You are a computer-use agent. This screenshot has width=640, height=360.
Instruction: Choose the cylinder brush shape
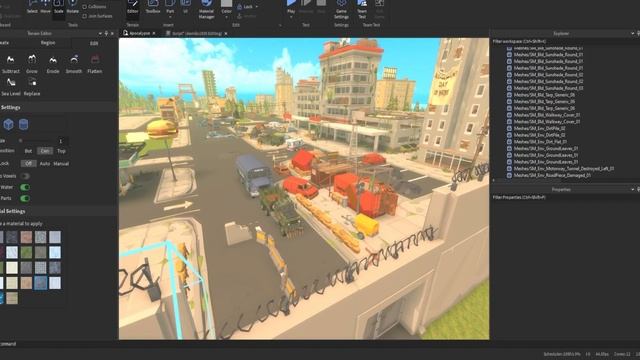(24, 124)
